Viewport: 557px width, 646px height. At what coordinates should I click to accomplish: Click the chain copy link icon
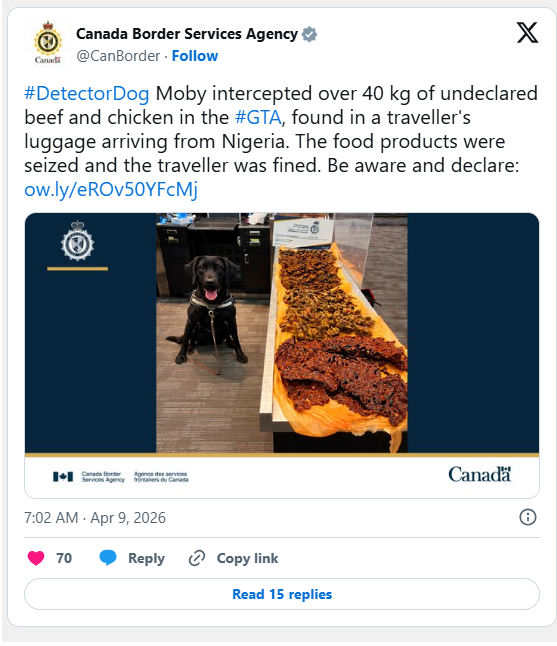point(197,558)
